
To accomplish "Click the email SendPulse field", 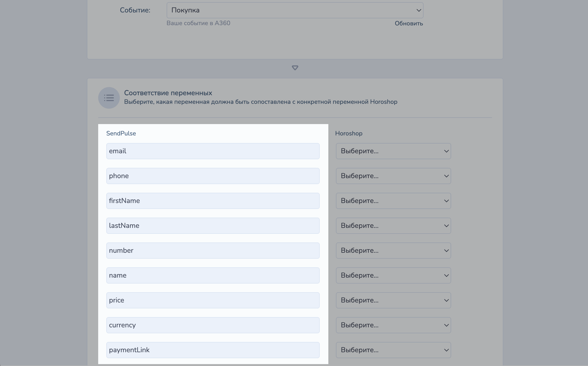I will coord(213,151).
